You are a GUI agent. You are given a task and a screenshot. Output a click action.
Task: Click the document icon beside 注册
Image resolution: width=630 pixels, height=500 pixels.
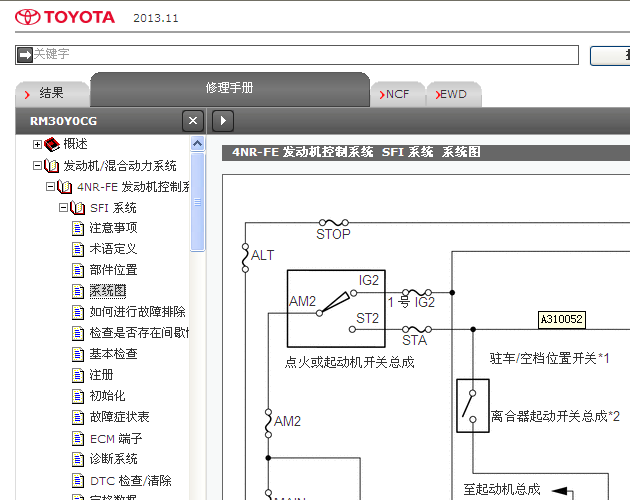[x=78, y=375]
